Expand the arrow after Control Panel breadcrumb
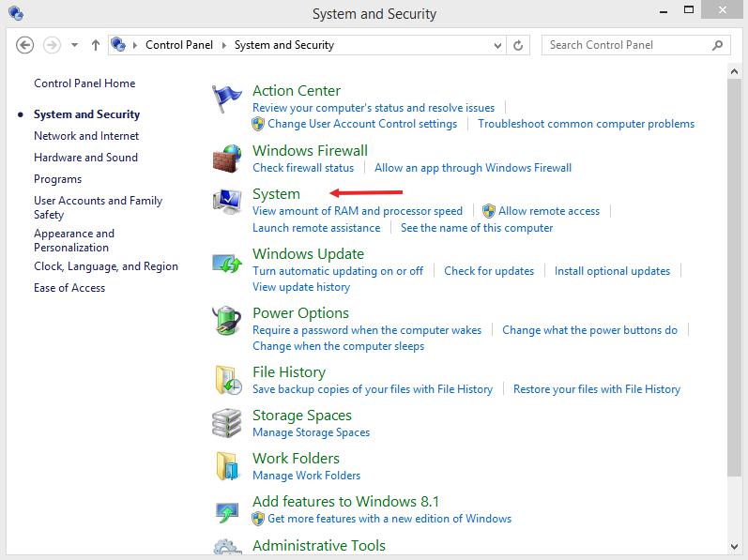This screenshot has height=560, width=748. click(x=223, y=45)
